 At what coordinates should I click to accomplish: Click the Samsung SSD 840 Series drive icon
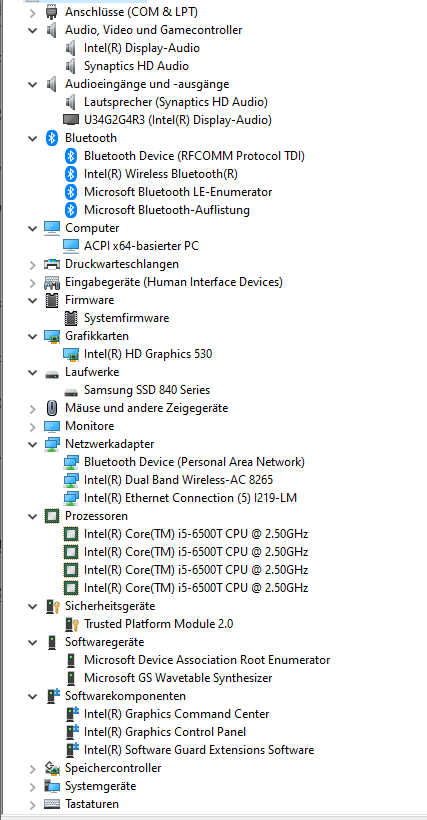(x=71, y=391)
